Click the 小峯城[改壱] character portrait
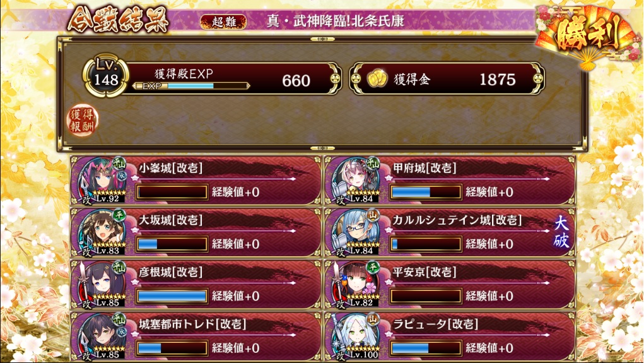This screenshot has width=644, height=363. [102, 180]
